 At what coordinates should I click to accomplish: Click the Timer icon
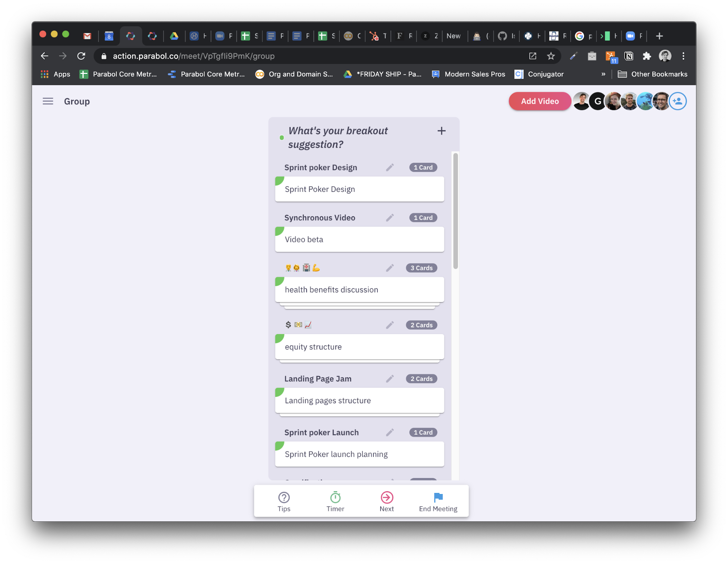334,497
